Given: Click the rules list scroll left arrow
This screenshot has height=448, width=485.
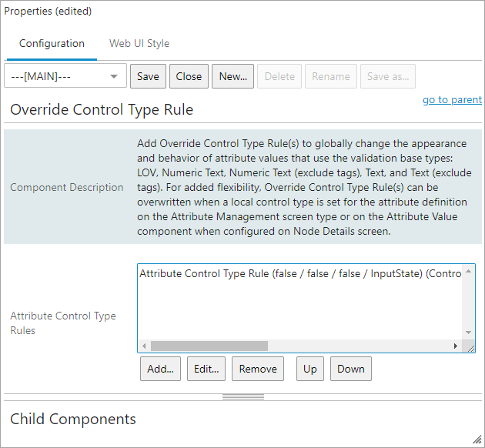Looking at the screenshot, I should [x=144, y=346].
